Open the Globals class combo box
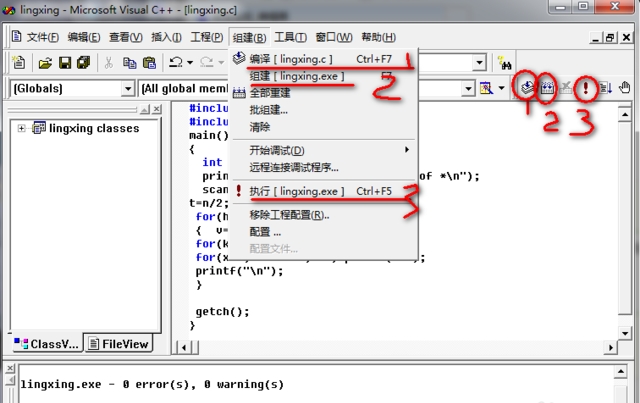This screenshot has width=640, height=403. coord(72,88)
